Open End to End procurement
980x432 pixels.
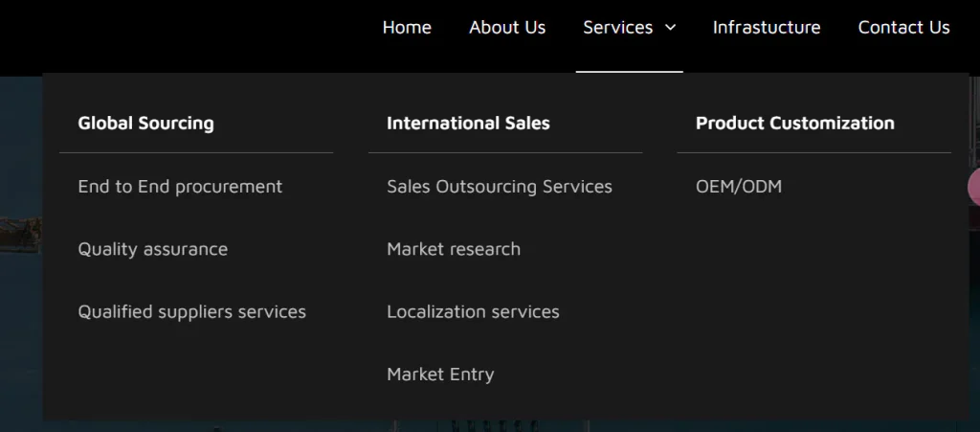tap(180, 186)
